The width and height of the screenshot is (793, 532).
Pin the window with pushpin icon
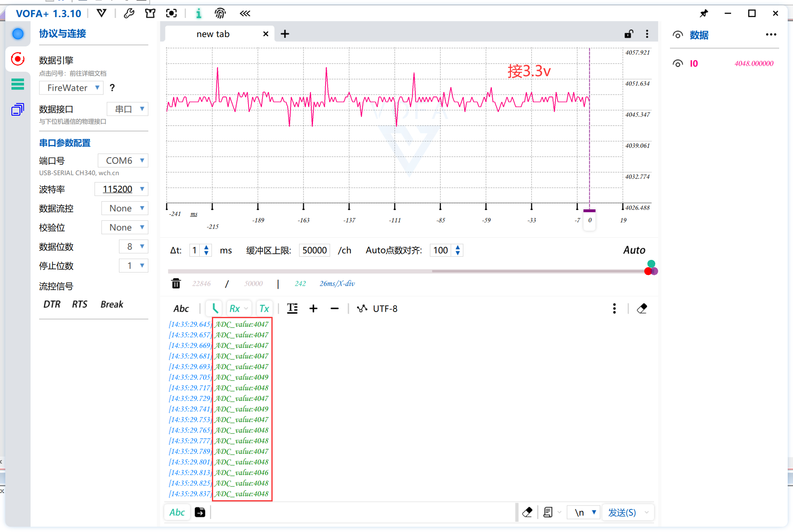pos(704,13)
